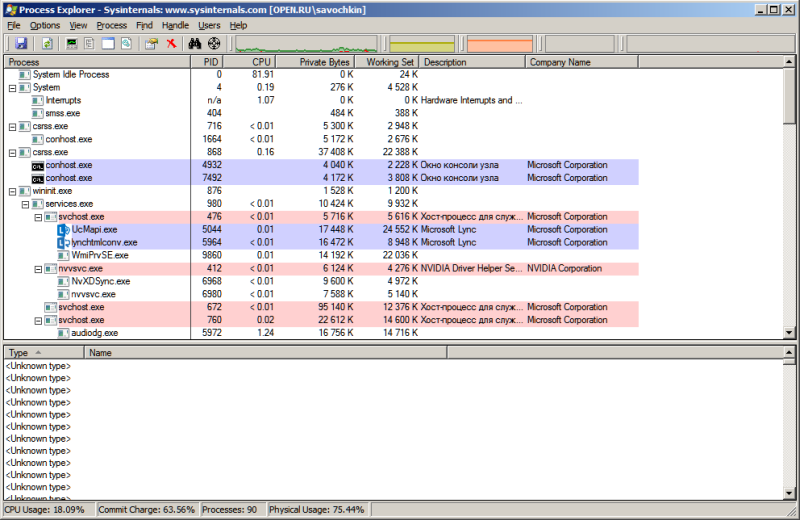Click the Save floppy disk toolbar icon
800x520 pixels.
[20, 44]
